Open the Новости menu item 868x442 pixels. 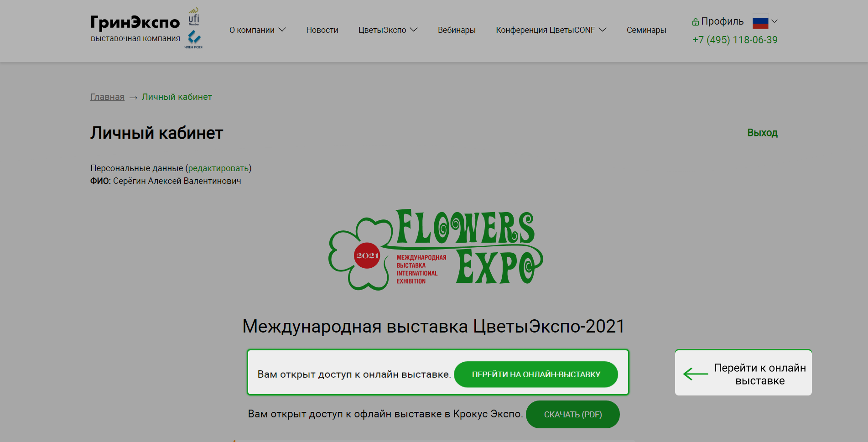point(322,30)
